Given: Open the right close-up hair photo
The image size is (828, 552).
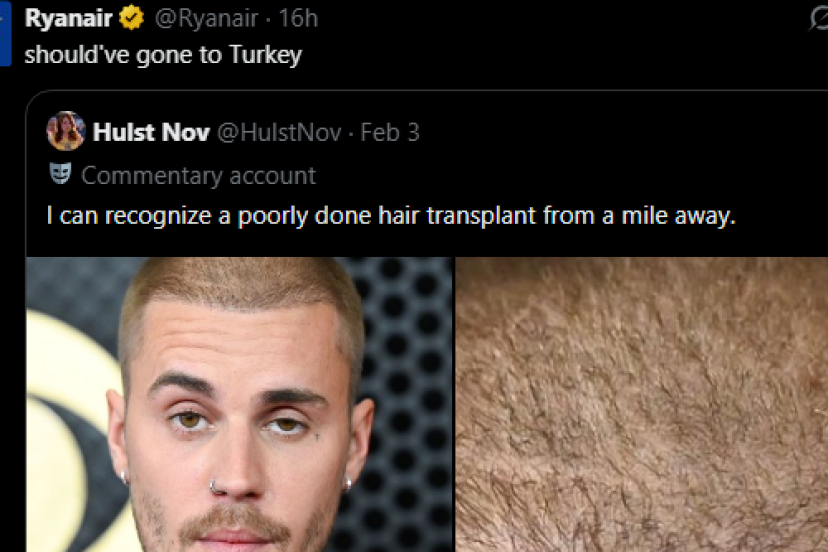Looking at the screenshot, I should [x=642, y=405].
